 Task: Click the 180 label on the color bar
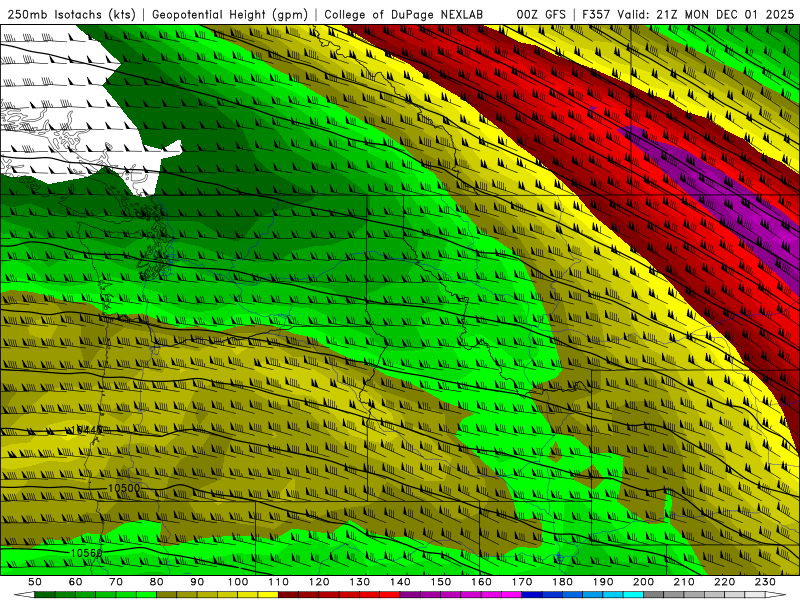[562, 582]
